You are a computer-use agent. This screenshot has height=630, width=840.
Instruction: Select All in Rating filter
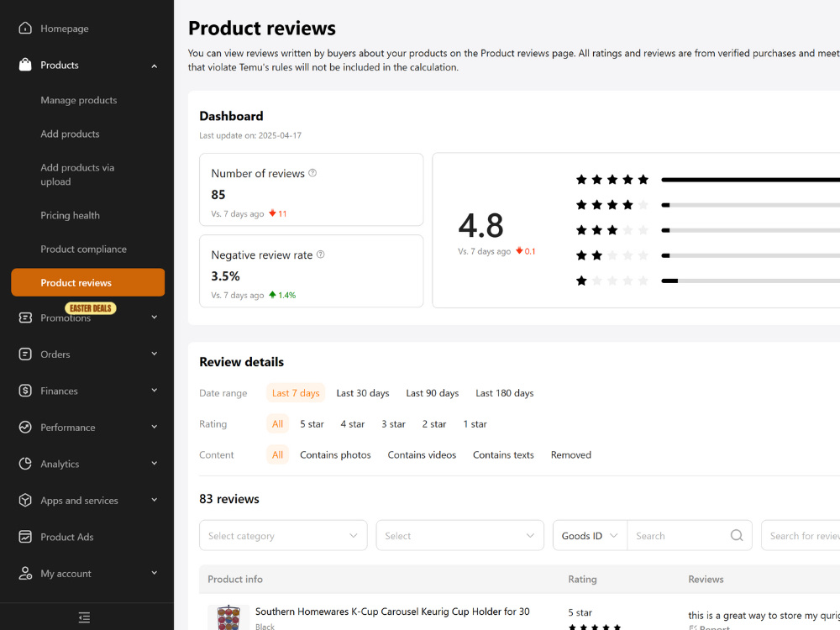(277, 423)
